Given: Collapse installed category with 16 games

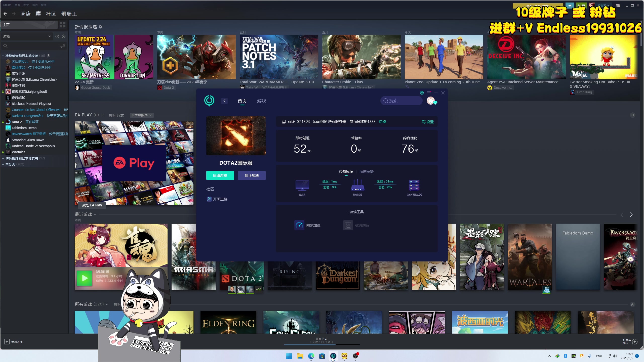Looking at the screenshot, I should tap(3, 56).
